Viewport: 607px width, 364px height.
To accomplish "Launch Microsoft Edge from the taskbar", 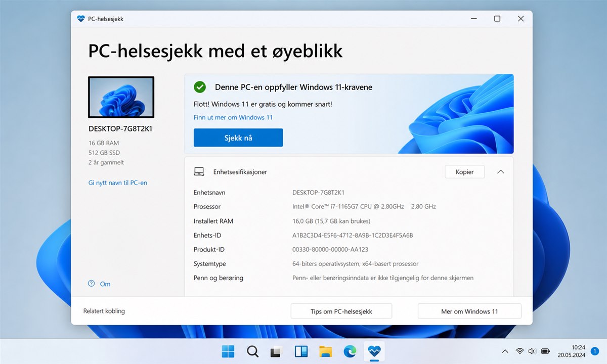I will point(350,351).
